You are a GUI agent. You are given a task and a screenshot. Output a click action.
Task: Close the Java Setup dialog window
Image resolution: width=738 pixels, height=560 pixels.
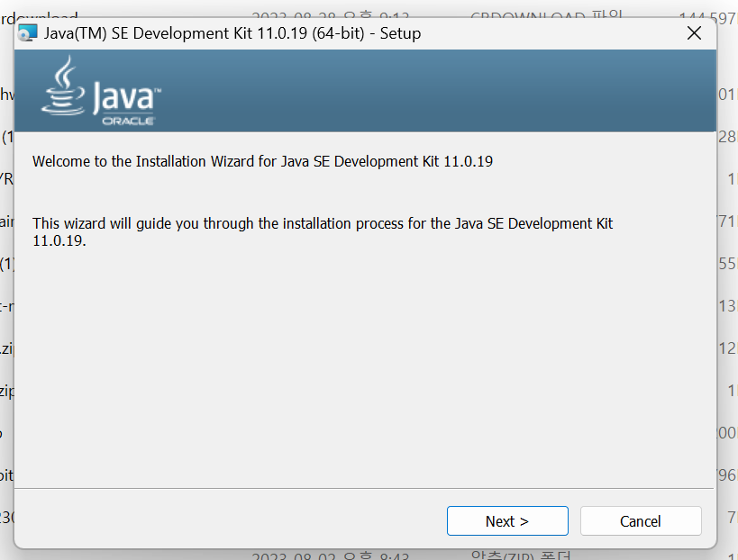coord(694,33)
